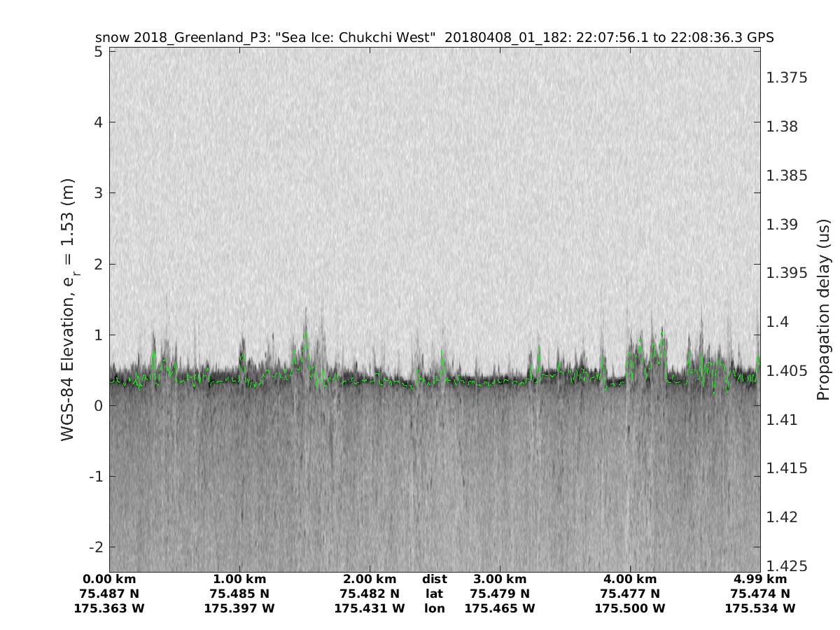Screen dimensions: 840x630
Task: Click the plot title text at top
Action: [434, 37]
